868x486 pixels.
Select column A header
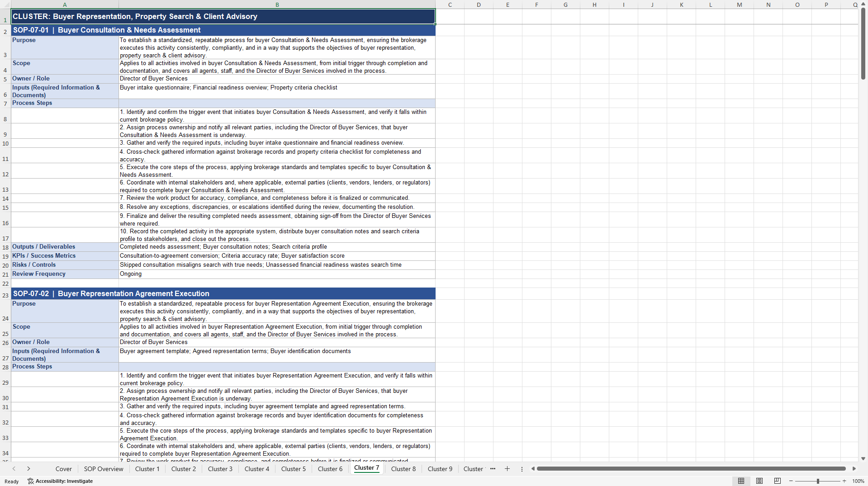(65, 5)
